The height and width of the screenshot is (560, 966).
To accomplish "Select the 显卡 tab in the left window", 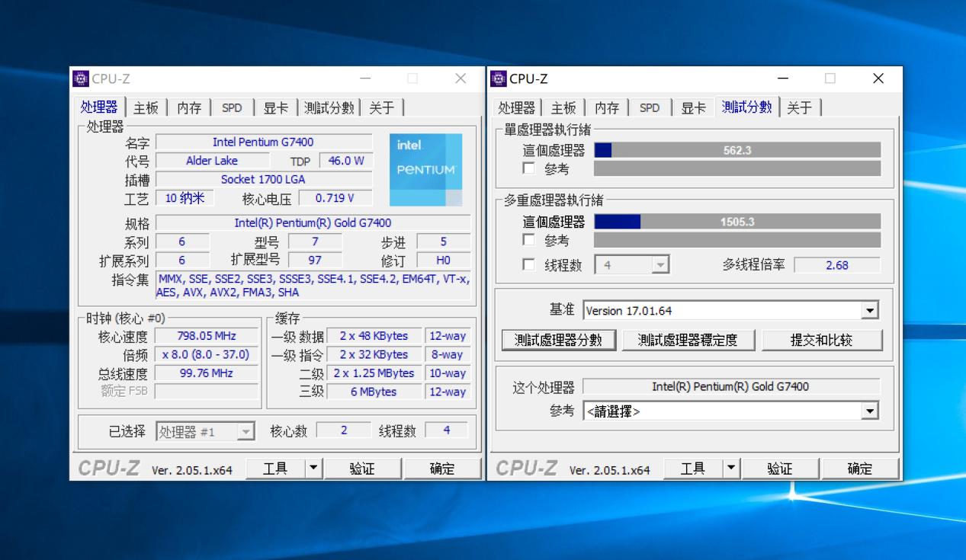I will [275, 107].
